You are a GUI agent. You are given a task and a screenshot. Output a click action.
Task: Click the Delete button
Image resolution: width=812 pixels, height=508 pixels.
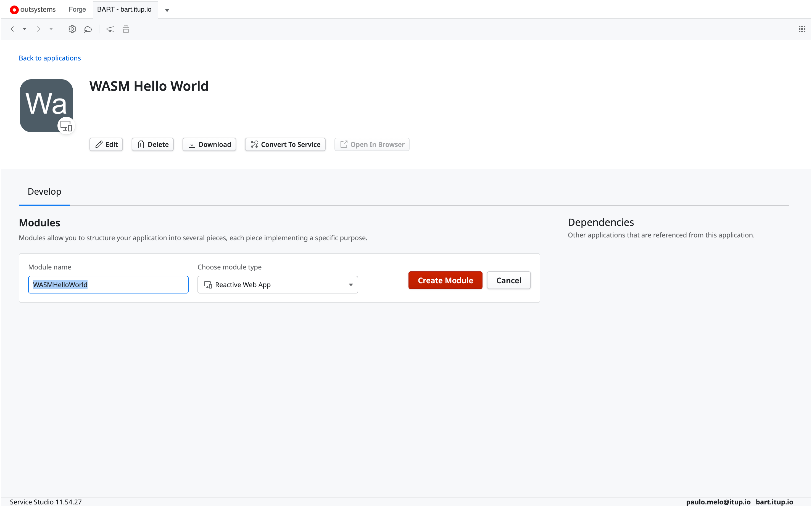coord(152,144)
